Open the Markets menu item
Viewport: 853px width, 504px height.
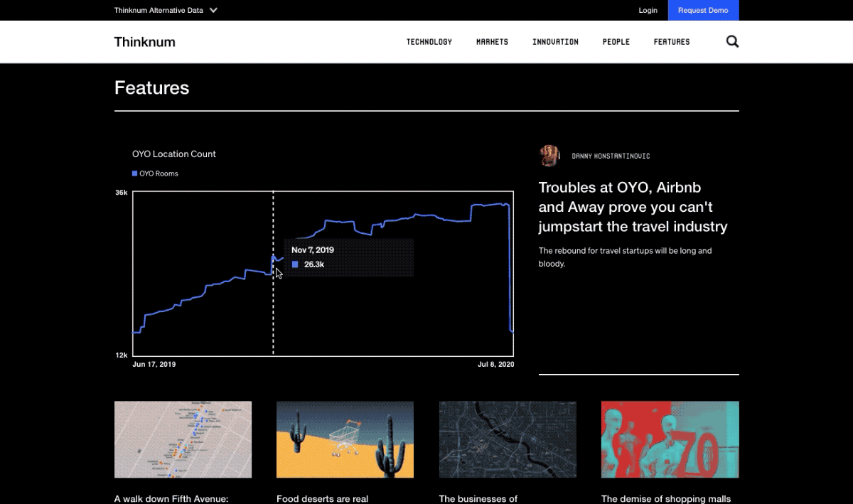tap(492, 42)
